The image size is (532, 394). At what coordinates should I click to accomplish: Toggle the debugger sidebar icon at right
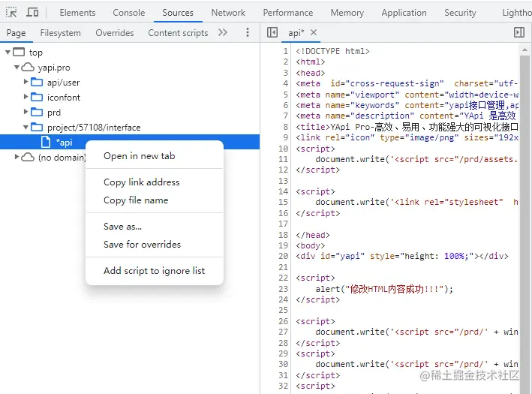coord(519,32)
